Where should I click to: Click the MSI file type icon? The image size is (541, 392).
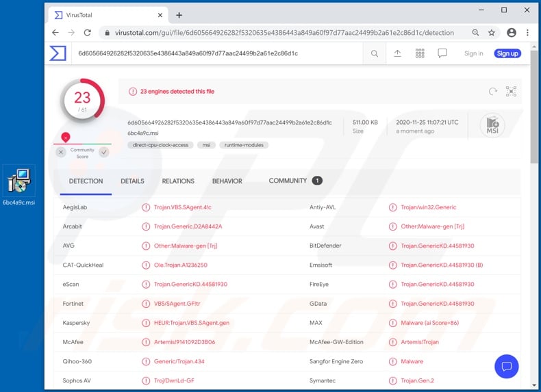492,125
